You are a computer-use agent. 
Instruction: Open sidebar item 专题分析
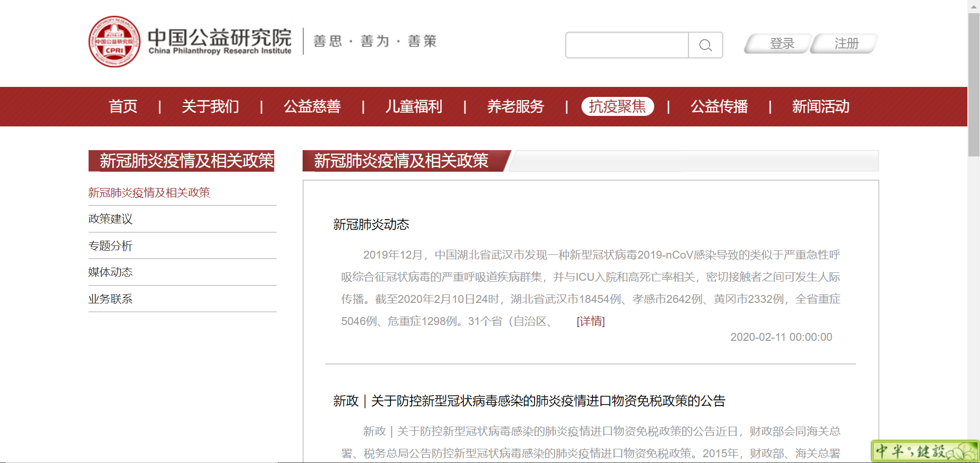click(x=110, y=246)
